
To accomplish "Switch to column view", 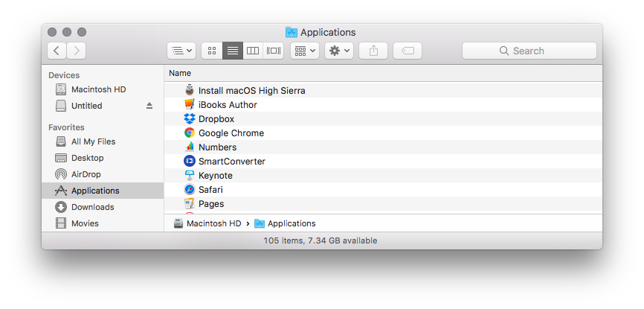I will (253, 51).
